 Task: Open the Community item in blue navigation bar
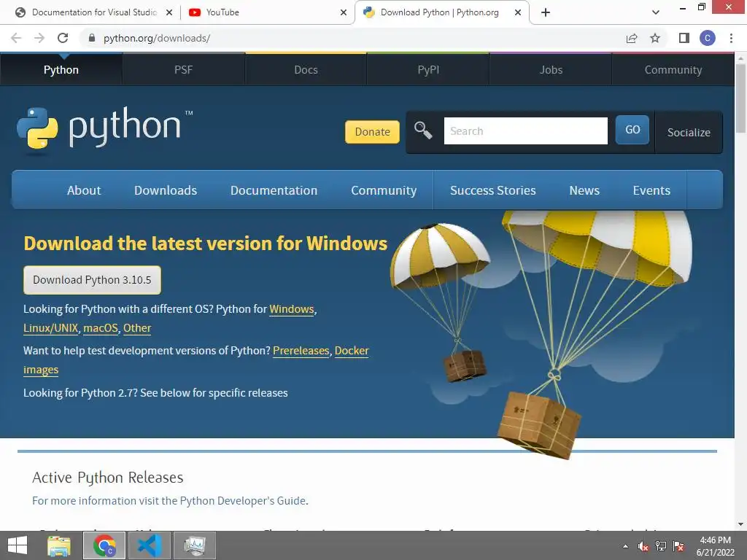click(384, 190)
